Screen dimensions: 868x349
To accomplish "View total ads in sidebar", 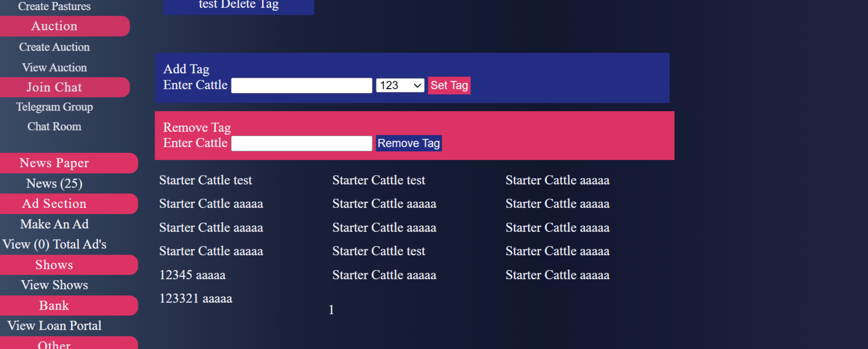I will (54, 244).
